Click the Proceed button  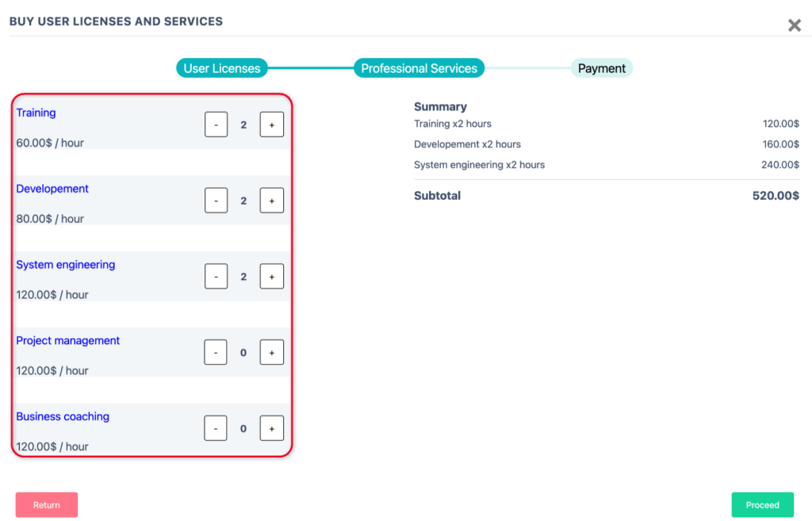(762, 504)
